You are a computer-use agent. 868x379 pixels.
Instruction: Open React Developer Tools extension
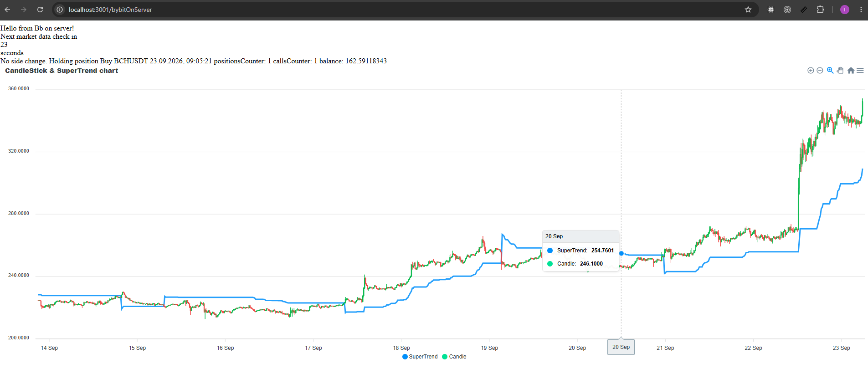pos(771,10)
